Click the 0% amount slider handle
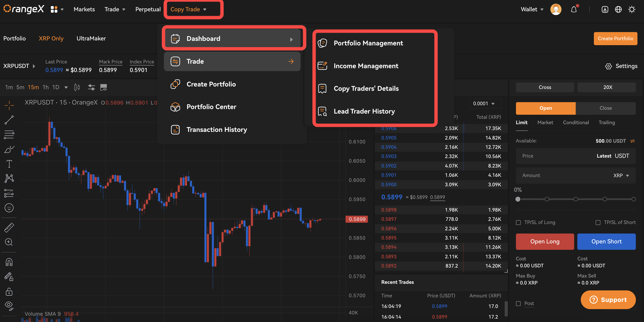 tap(518, 199)
